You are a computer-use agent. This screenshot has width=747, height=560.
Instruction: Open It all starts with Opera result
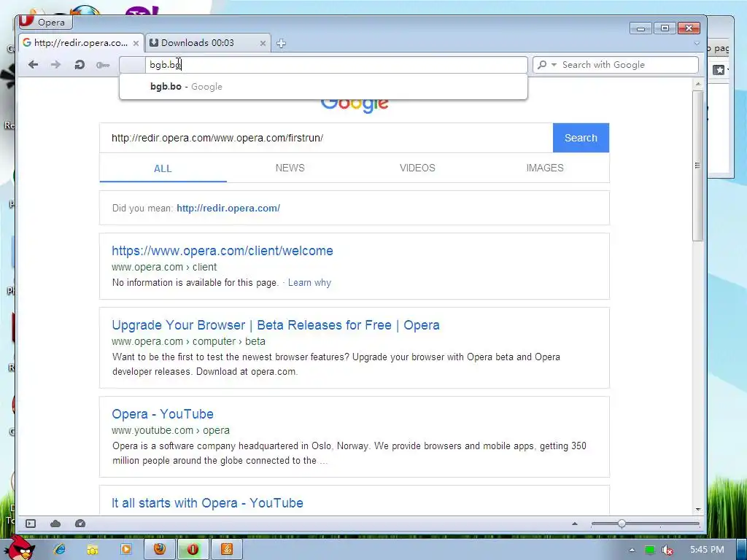pos(207,503)
